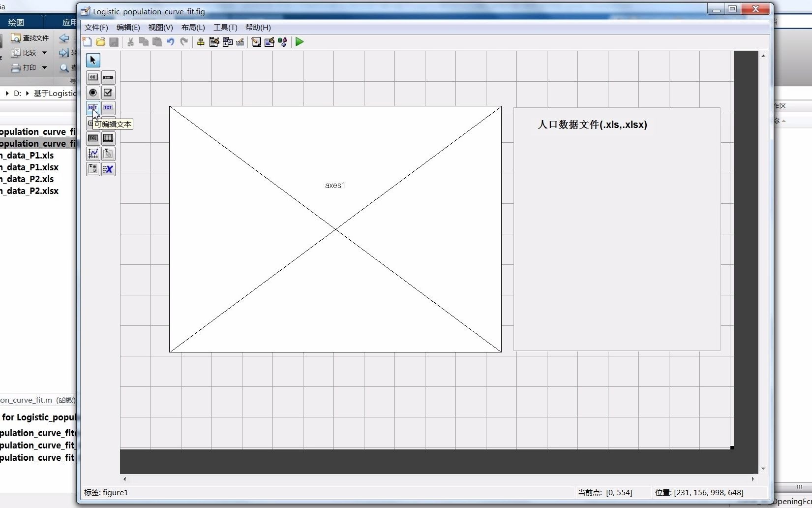812x508 pixels.
Task: Select the Table component tool
Action: coord(108,138)
